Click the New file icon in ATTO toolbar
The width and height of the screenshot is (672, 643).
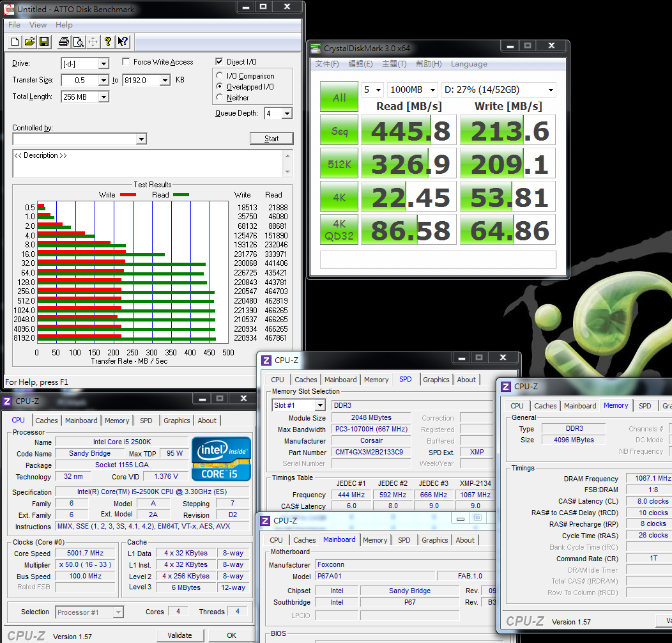tap(15, 42)
